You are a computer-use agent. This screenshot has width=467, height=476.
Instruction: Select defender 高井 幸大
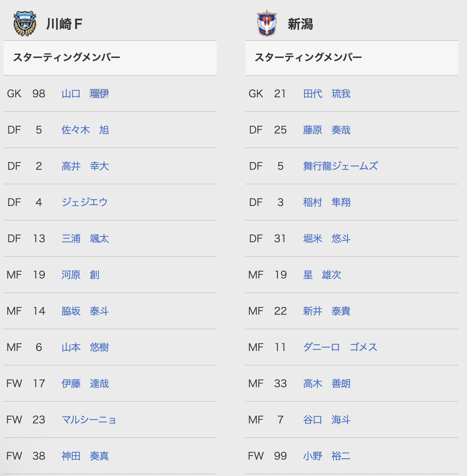[85, 166]
